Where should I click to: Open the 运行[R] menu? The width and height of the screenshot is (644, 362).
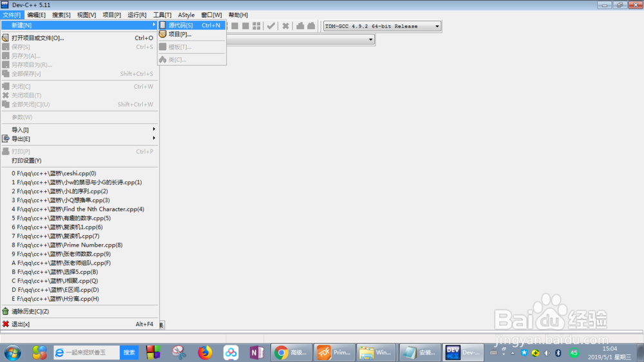coord(137,15)
